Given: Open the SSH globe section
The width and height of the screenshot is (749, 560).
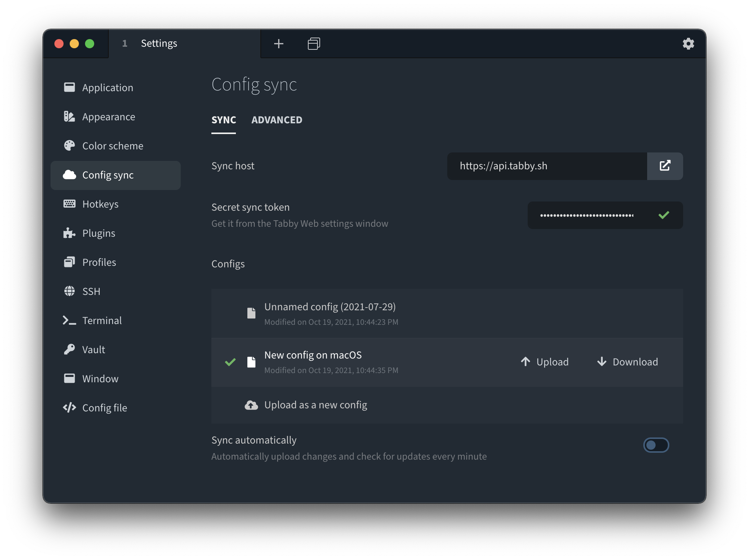Looking at the screenshot, I should coord(91,291).
